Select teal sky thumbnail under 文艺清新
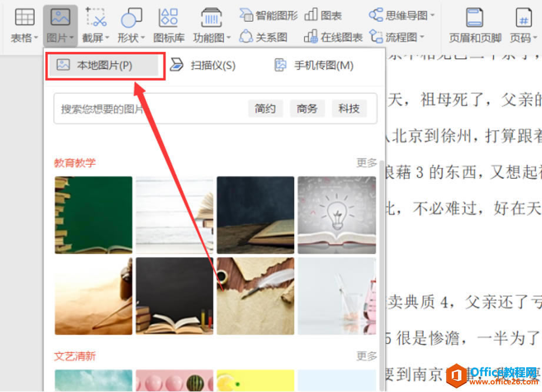 click(x=94, y=380)
